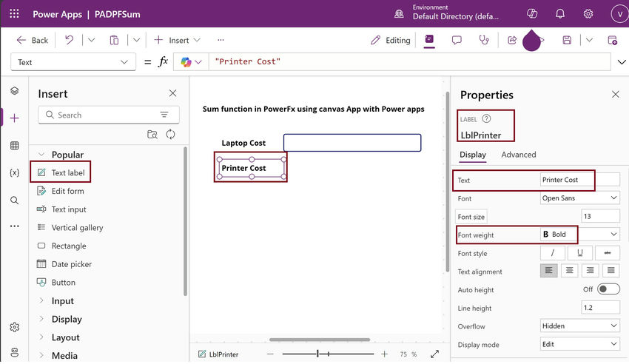Image resolution: width=629 pixels, height=364 pixels.
Task: Expand the Layout section
Action: point(41,337)
